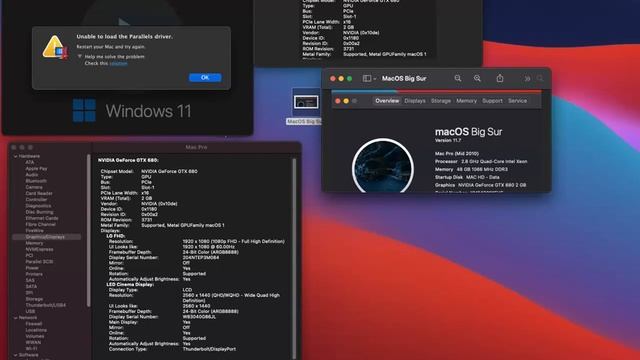Viewport: 640px width, 360px height.
Task: Select WWAN under Network
Action: (33, 342)
